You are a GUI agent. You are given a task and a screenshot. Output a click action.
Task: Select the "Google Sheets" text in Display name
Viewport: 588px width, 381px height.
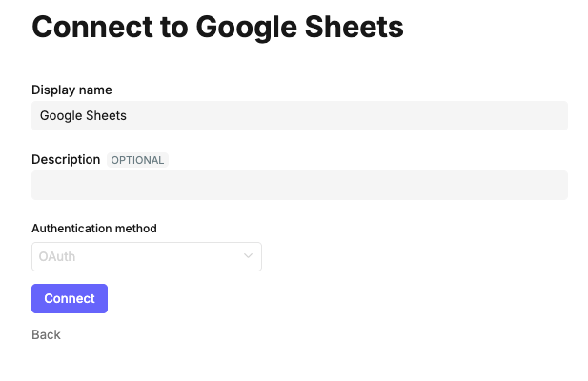pos(83,116)
